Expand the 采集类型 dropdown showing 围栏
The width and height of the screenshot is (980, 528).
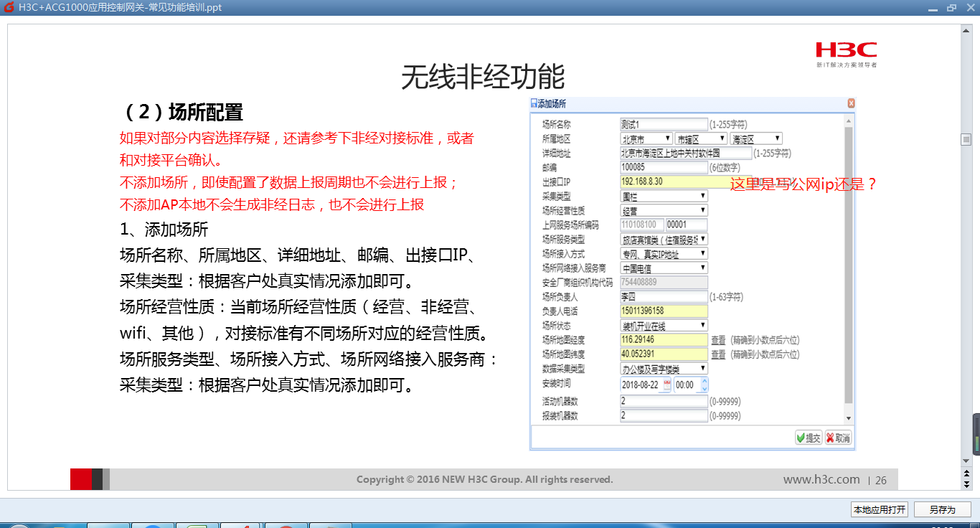click(x=664, y=196)
